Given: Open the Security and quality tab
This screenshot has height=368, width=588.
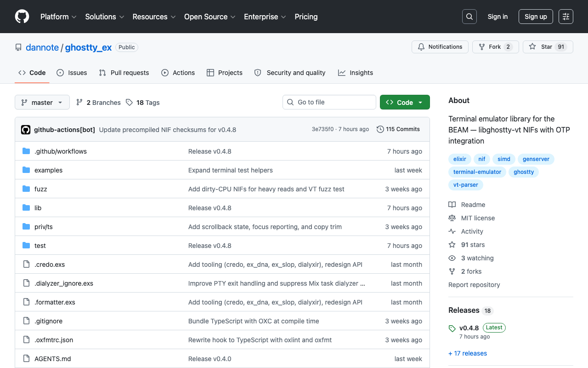Looking at the screenshot, I should pos(290,73).
